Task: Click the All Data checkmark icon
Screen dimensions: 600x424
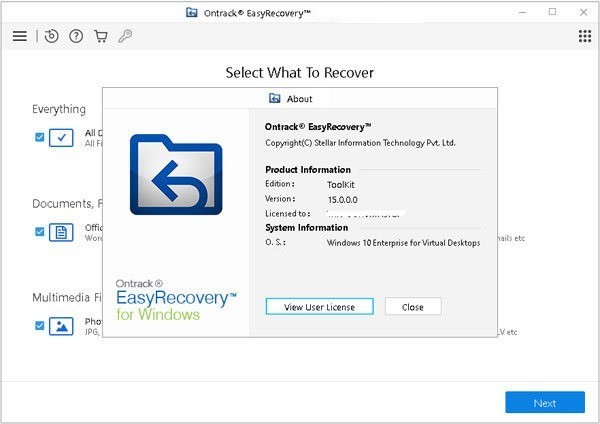Action: coord(62,137)
